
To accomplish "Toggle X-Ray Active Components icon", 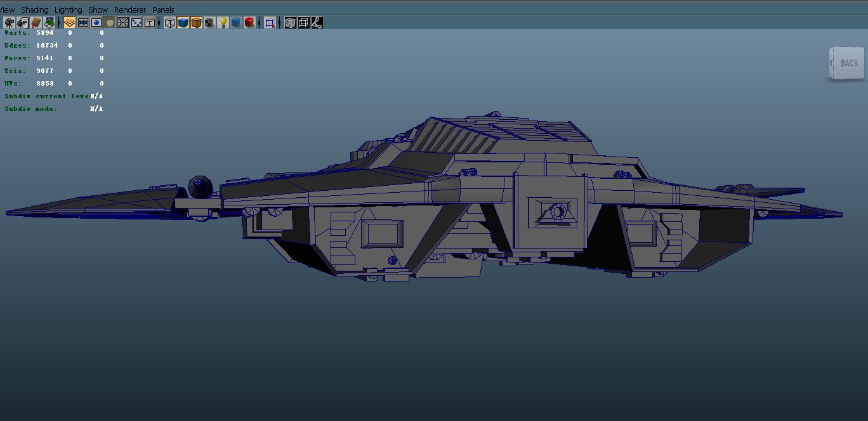I will tap(304, 23).
